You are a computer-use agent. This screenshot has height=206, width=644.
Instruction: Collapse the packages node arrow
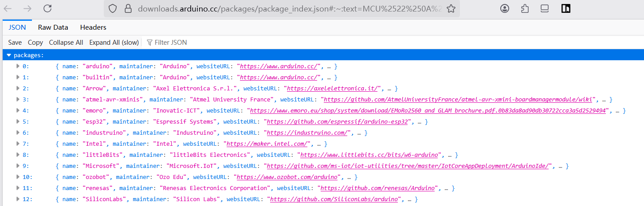(8, 55)
